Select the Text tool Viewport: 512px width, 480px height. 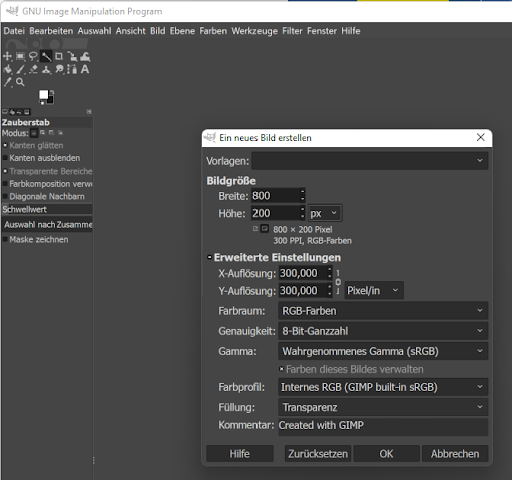[85, 69]
